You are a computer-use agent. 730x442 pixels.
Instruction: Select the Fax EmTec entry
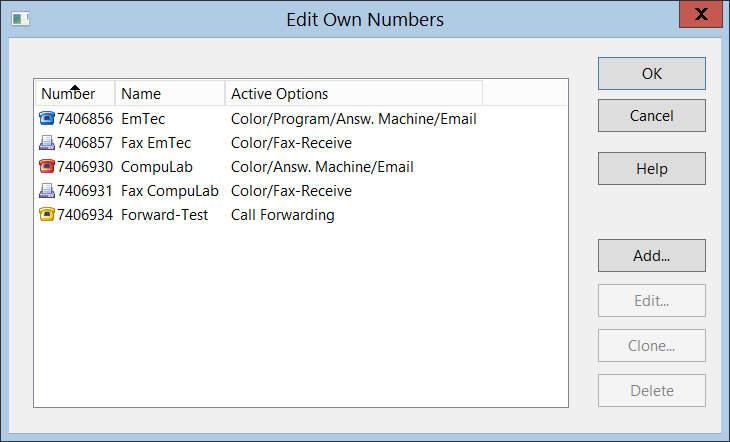(155, 143)
